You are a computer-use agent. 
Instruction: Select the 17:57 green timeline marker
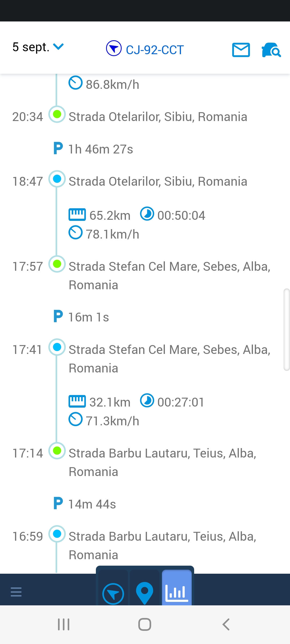click(57, 264)
